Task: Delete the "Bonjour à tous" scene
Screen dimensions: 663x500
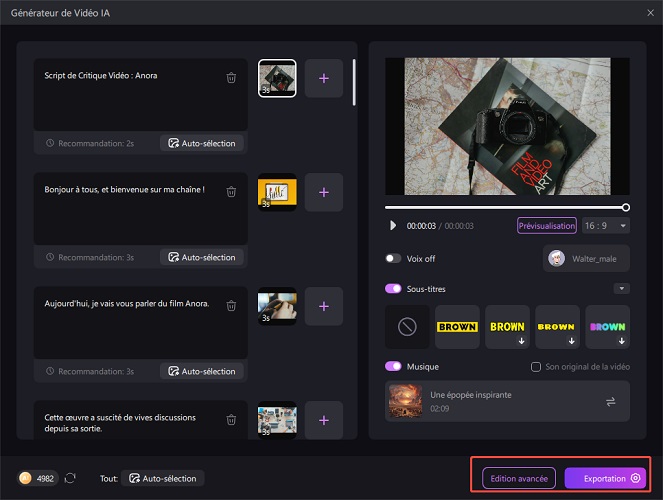Action: pos(231,191)
